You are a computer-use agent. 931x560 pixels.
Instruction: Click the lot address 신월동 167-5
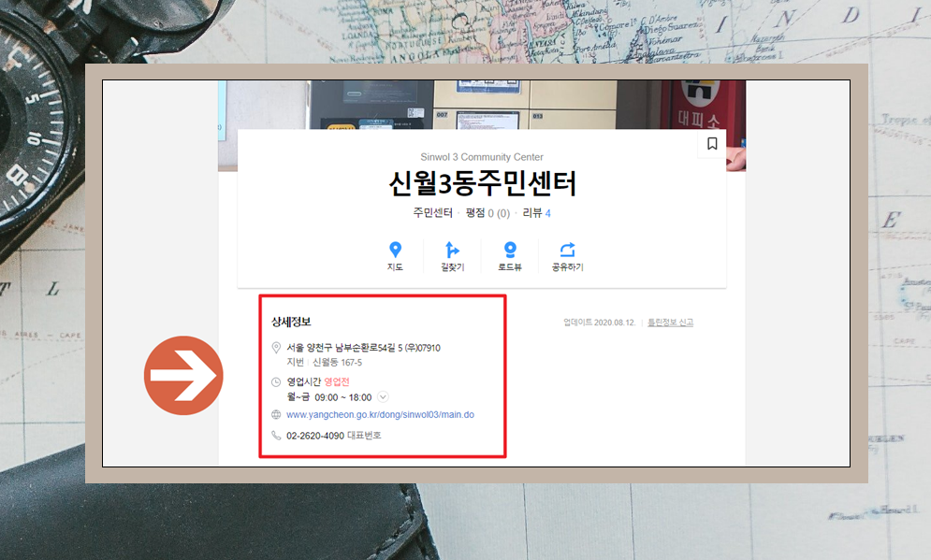pyautogui.click(x=337, y=362)
